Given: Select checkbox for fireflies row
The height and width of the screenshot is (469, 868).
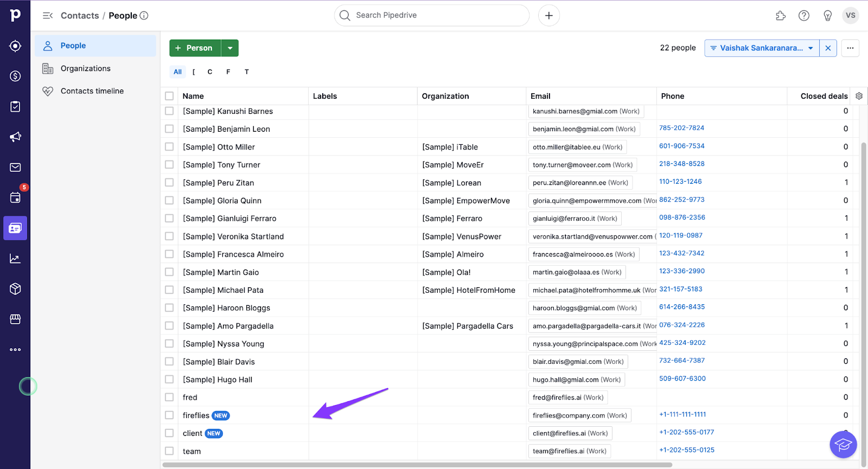Looking at the screenshot, I should tap(169, 415).
